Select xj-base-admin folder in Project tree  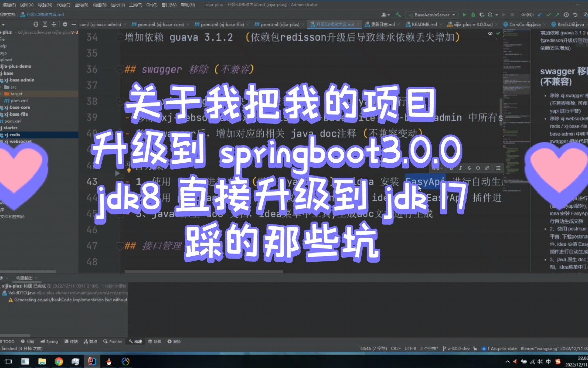[19, 80]
